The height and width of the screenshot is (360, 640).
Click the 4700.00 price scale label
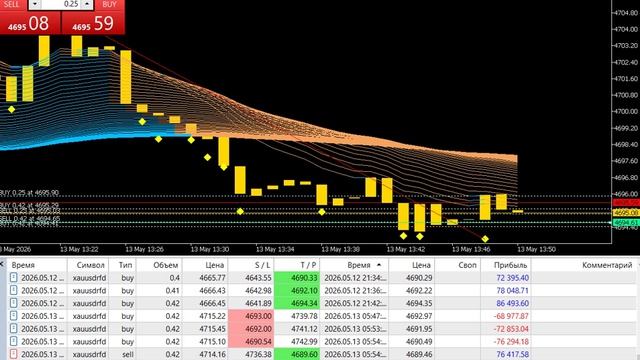point(626,111)
